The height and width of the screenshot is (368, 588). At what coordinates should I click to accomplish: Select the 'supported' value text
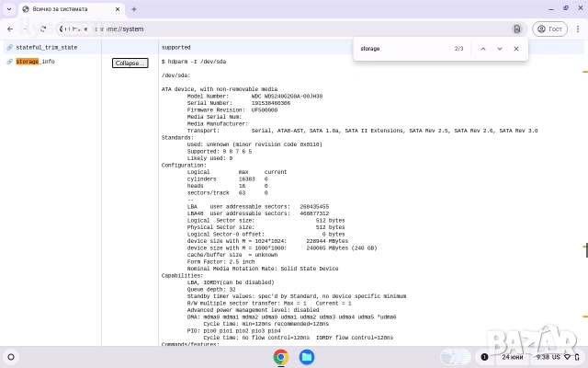175,47
